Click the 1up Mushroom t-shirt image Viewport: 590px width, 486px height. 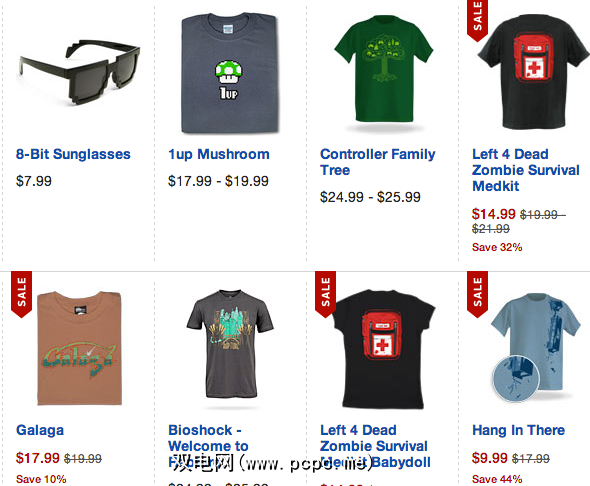point(229,73)
